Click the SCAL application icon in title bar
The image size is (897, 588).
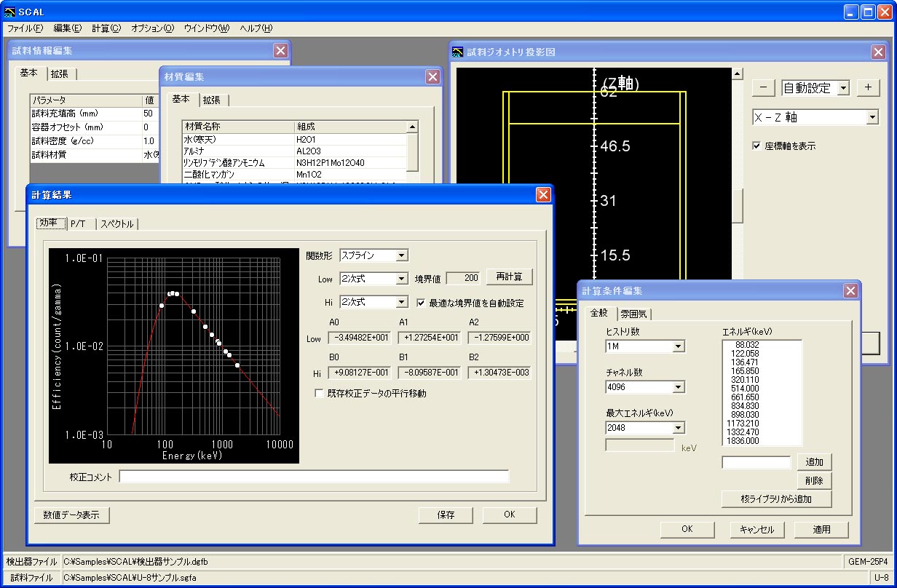(x=9, y=11)
